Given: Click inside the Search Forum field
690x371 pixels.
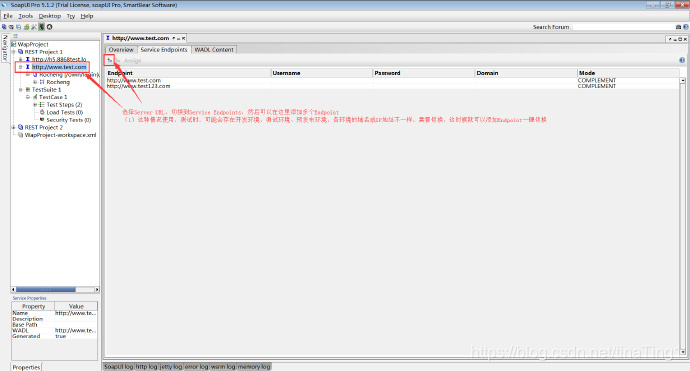Looking at the screenshot, I should (x=623, y=27).
